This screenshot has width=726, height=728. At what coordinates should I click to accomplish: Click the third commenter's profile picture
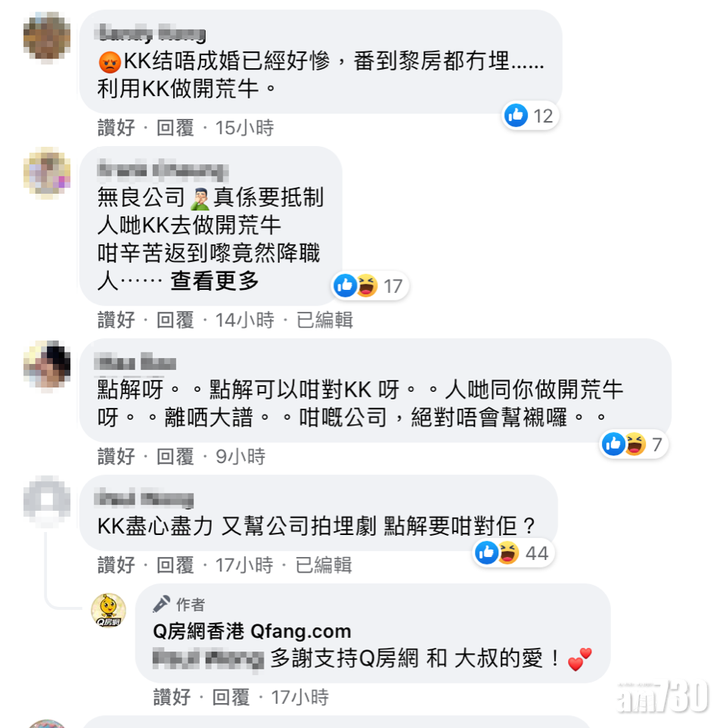(47, 365)
